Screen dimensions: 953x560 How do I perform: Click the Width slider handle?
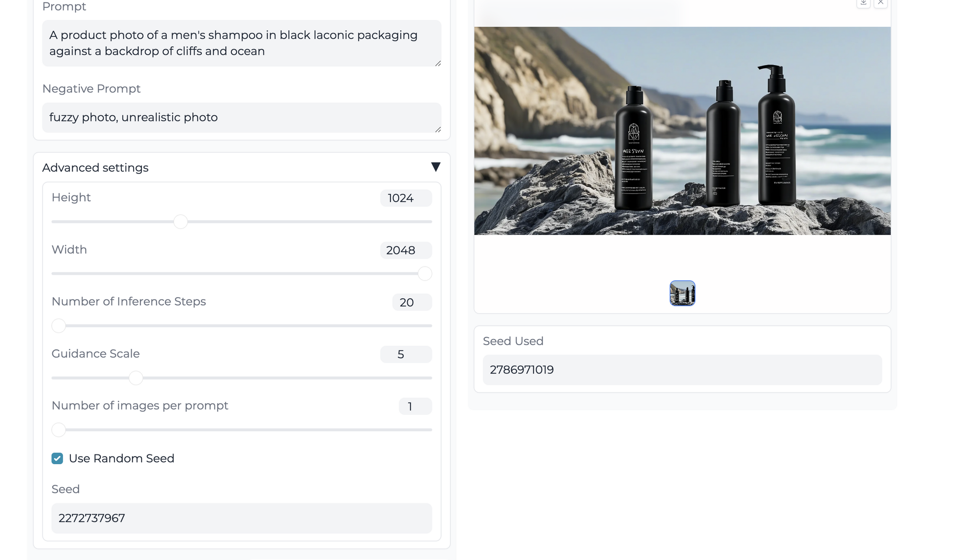(x=424, y=273)
